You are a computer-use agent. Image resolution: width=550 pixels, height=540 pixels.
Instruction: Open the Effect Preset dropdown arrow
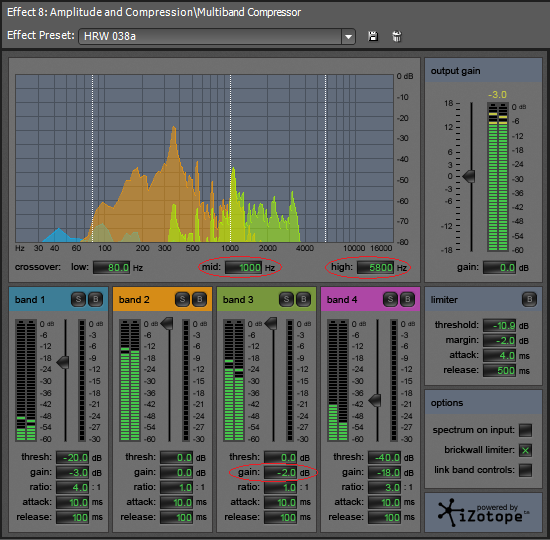click(x=348, y=36)
